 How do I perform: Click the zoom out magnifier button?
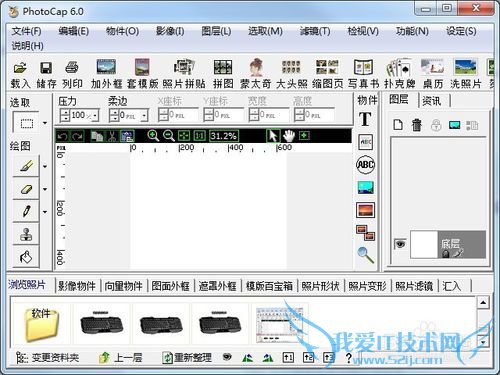pos(169,136)
